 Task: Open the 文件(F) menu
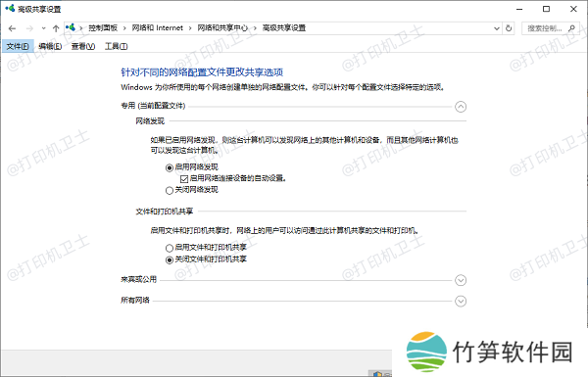(x=18, y=46)
